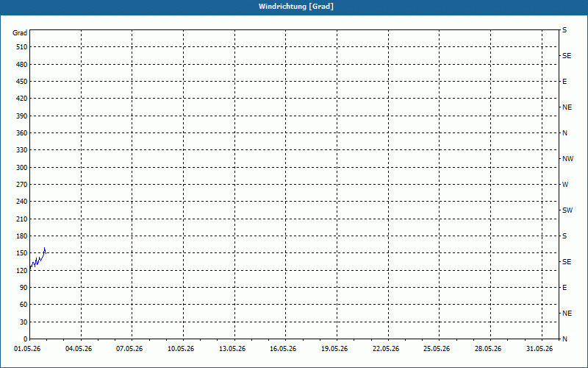The image size is (588, 368).
Task: Click the 420 degree axis label
Action: pyautogui.click(x=22, y=99)
